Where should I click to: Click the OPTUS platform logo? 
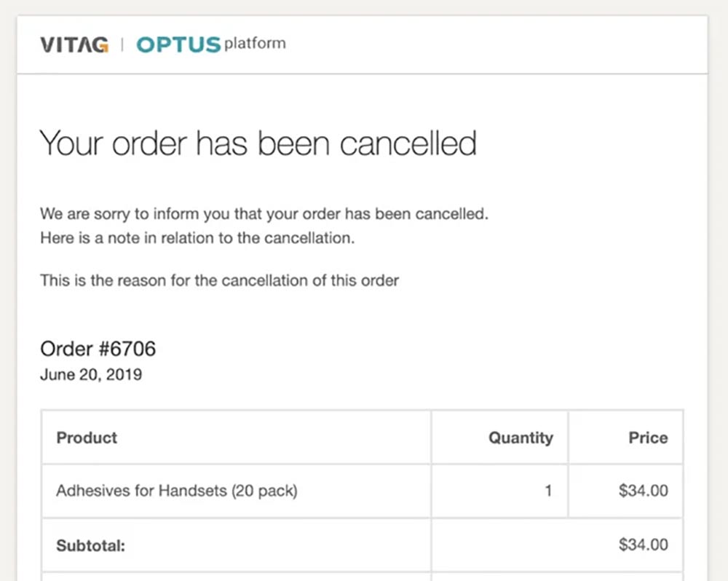[x=210, y=44]
